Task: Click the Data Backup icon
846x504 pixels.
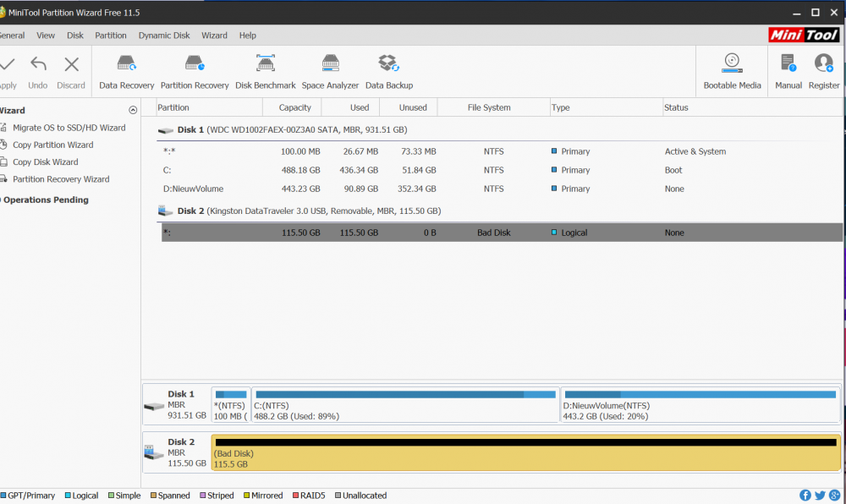Action: tap(388, 72)
